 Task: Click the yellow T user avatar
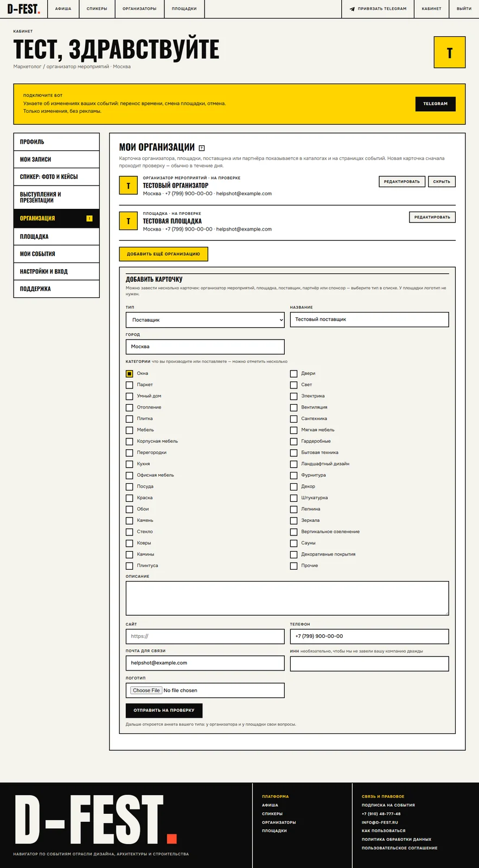click(450, 53)
